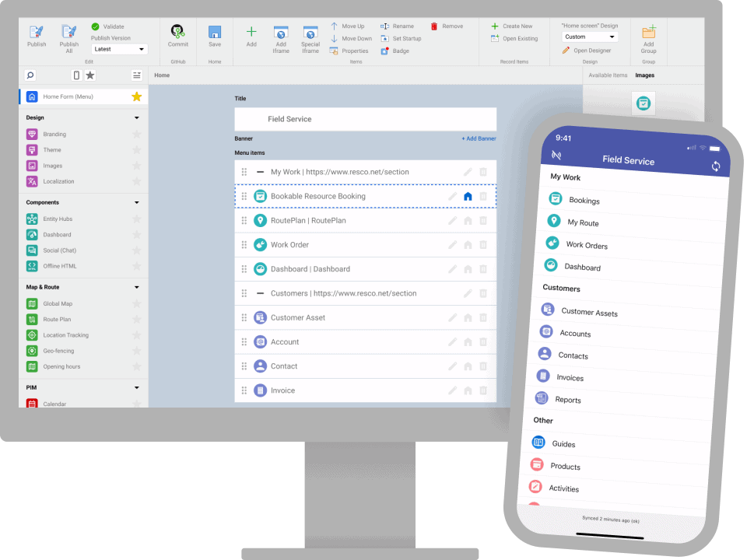
Task: Click the Add Iframe icon
Action: [281, 33]
